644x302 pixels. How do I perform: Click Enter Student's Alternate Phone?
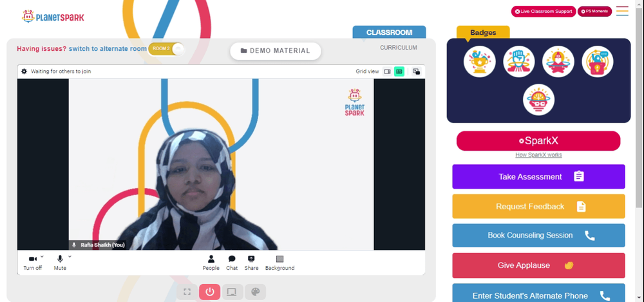pos(538,293)
